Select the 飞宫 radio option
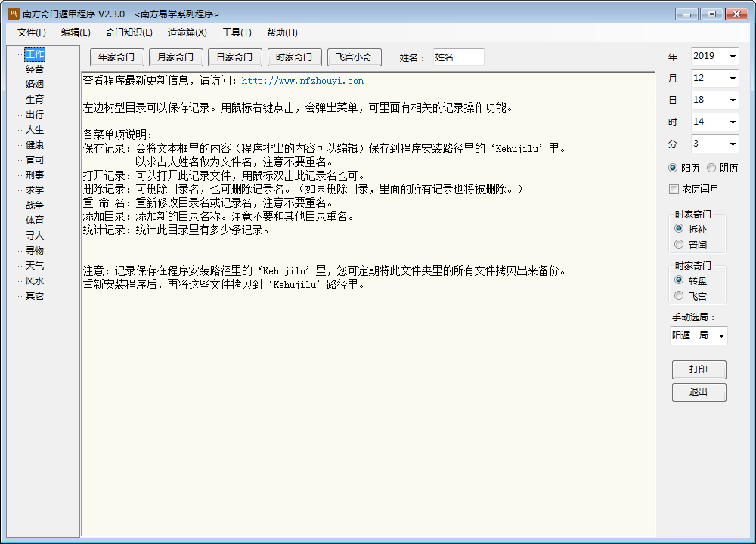Image resolution: width=756 pixels, height=544 pixels. tap(679, 296)
